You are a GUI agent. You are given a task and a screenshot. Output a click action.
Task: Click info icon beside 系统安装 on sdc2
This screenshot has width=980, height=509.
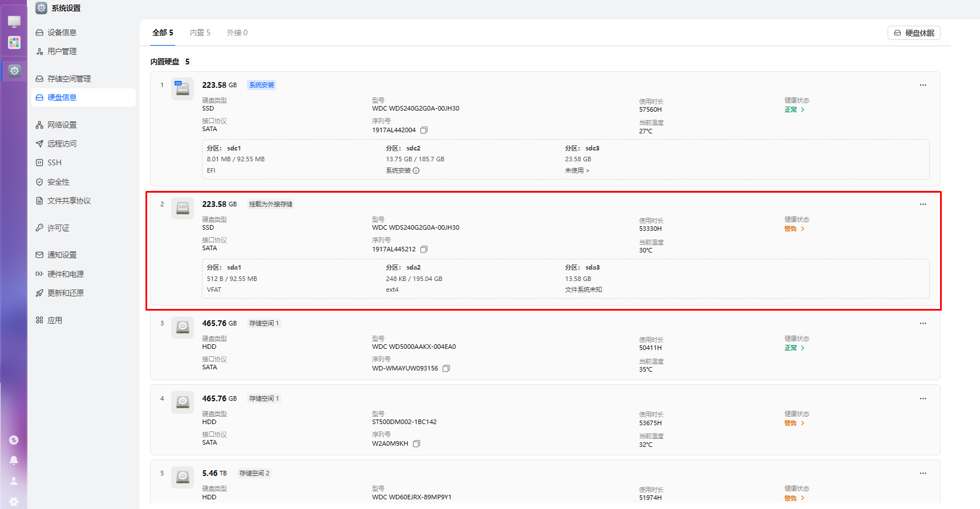416,170
